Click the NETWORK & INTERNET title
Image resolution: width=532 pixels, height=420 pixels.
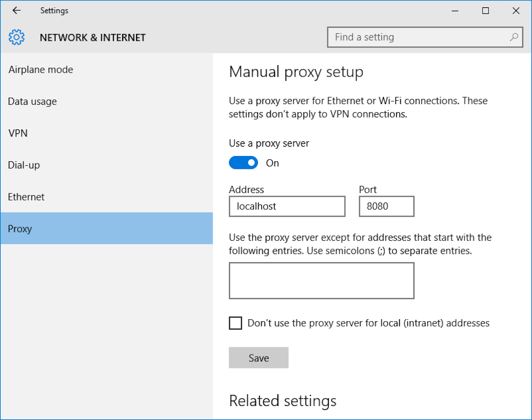pos(93,38)
